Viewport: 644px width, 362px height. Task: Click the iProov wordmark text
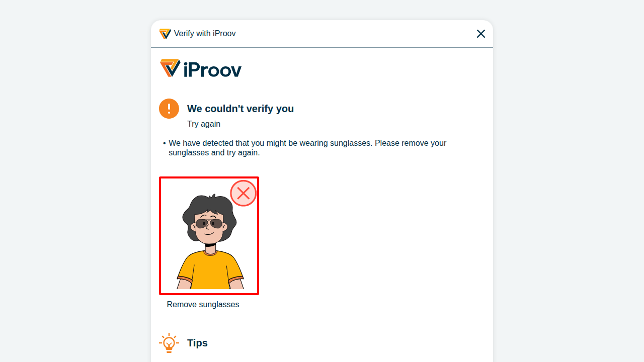coord(212,69)
